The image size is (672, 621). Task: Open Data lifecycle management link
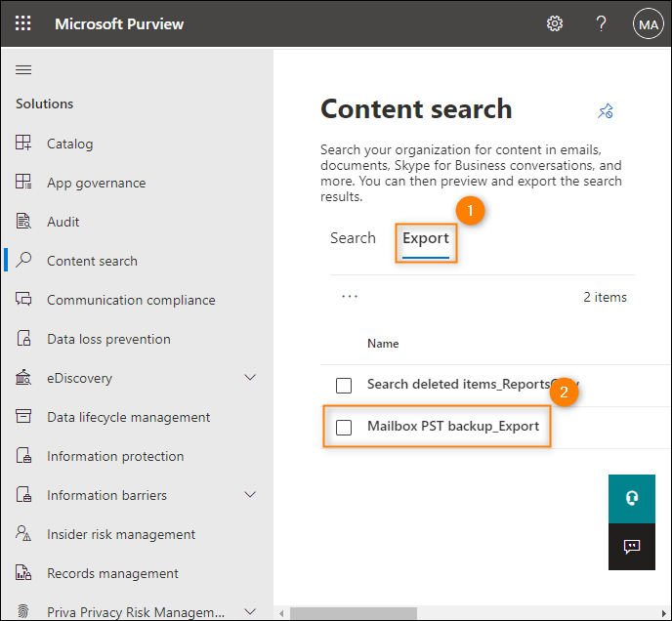tap(129, 417)
